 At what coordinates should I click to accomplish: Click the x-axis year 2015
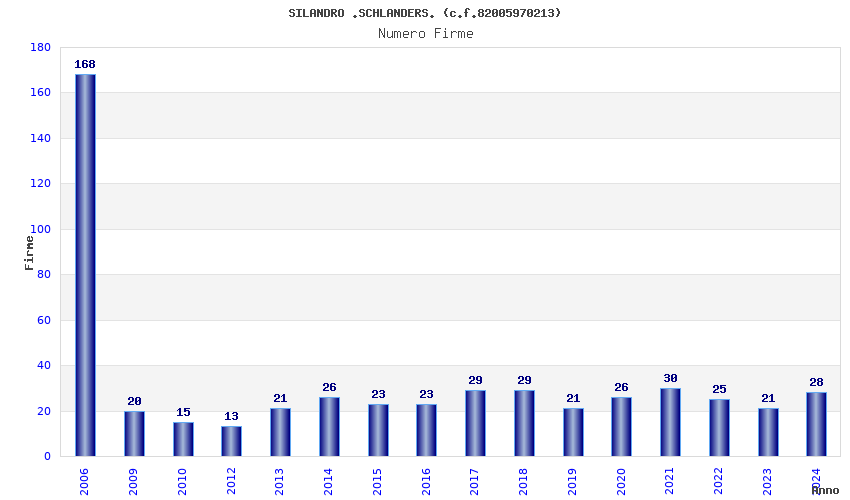click(377, 482)
